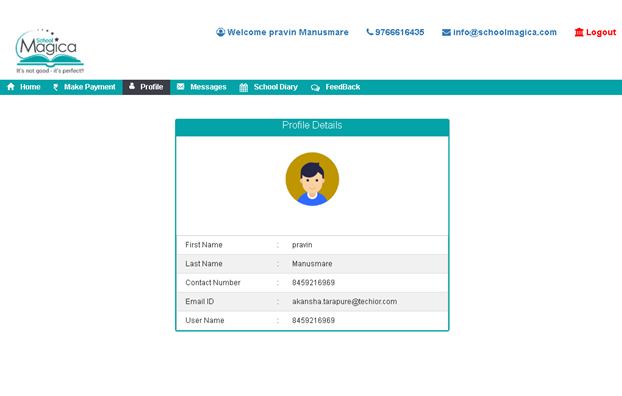Click the rupee icon for Make Payment
Screen dimensions: 622x396
(x=56, y=87)
